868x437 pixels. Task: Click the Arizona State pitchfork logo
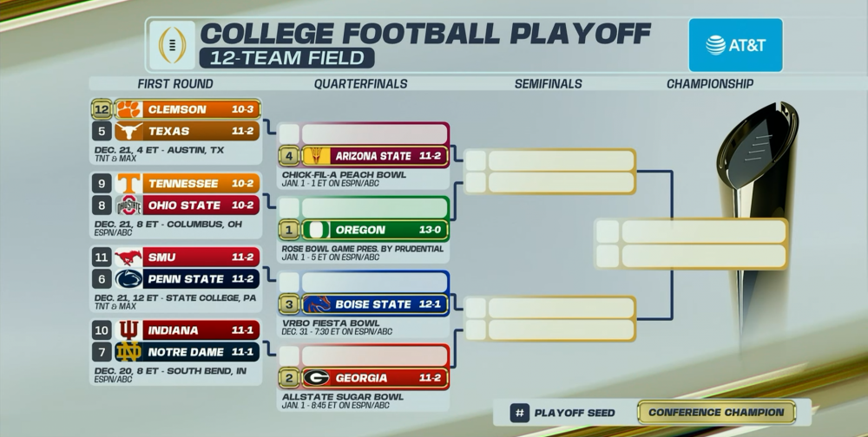click(315, 156)
